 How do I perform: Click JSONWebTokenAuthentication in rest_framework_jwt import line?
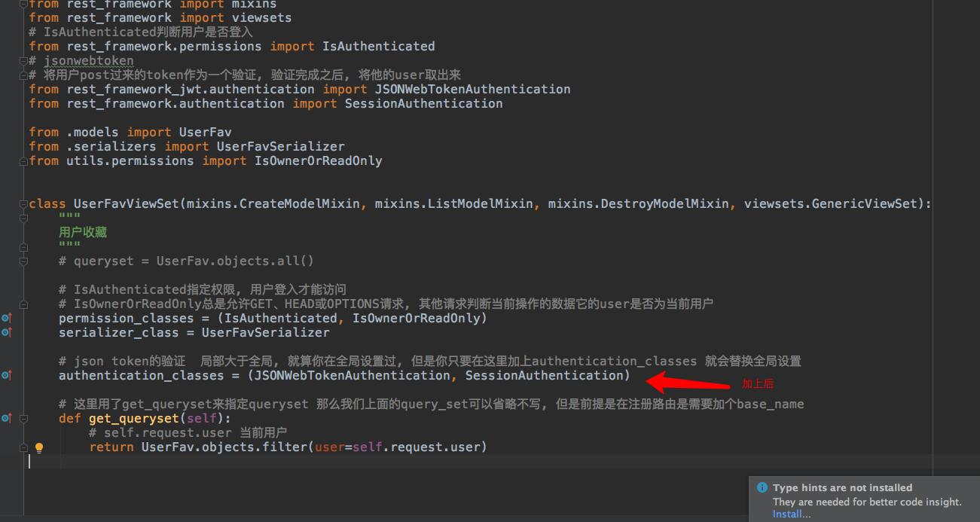pyautogui.click(x=472, y=89)
